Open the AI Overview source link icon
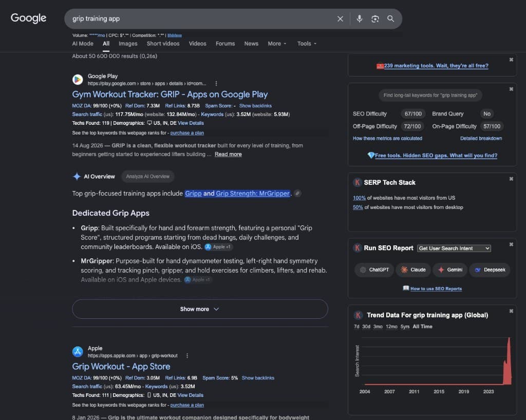Viewport: 526px width, 420px height. click(297, 194)
